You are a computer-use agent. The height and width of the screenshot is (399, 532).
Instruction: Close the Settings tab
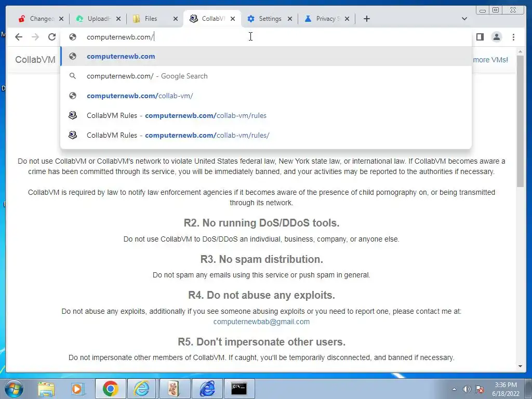click(290, 19)
